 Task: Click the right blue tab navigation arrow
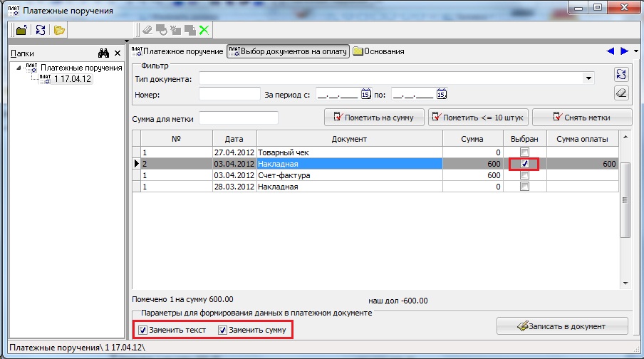624,51
